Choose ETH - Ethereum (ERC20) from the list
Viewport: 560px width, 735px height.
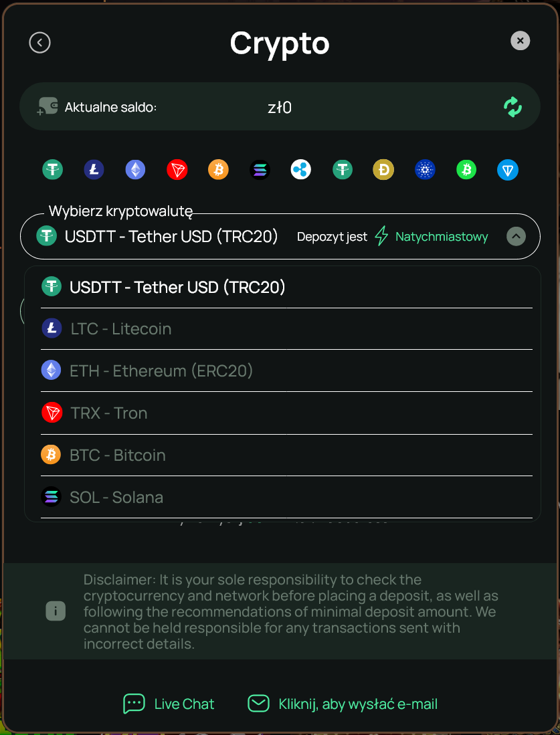[286, 371]
